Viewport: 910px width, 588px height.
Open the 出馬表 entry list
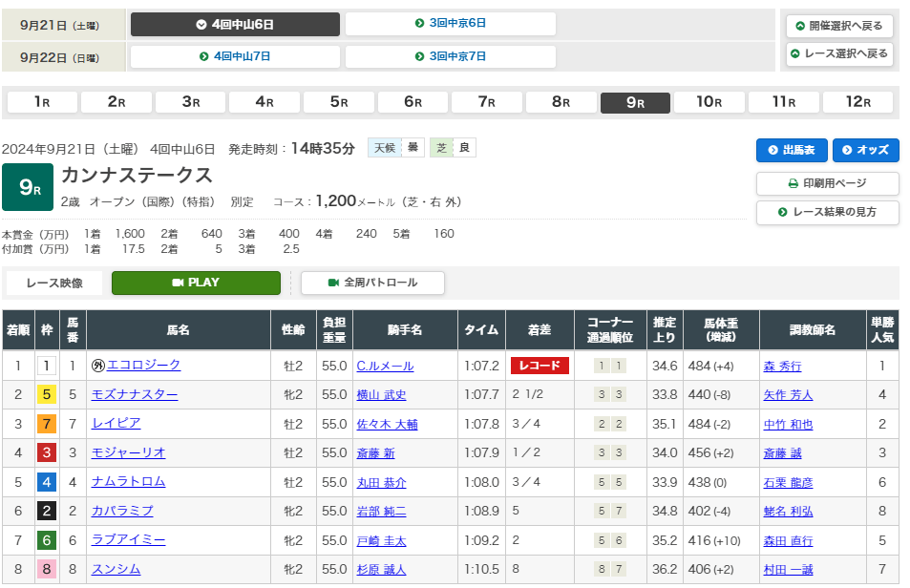point(792,150)
